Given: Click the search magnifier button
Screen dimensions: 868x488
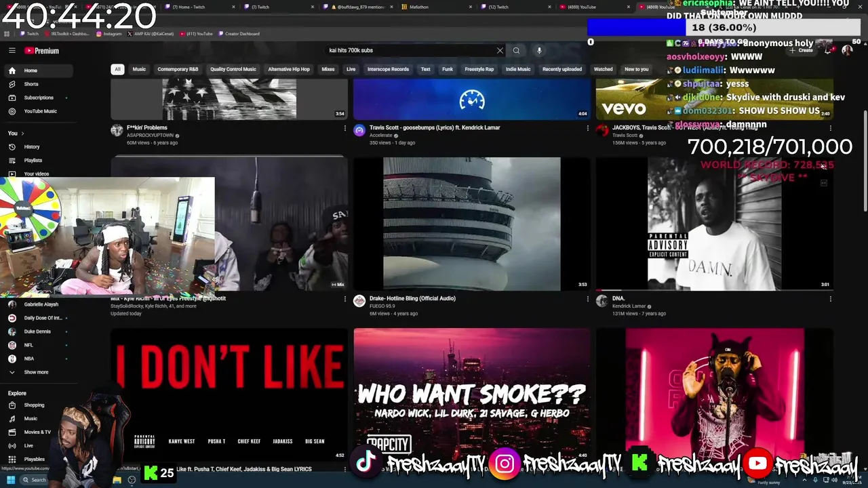Looking at the screenshot, I should coord(516,50).
